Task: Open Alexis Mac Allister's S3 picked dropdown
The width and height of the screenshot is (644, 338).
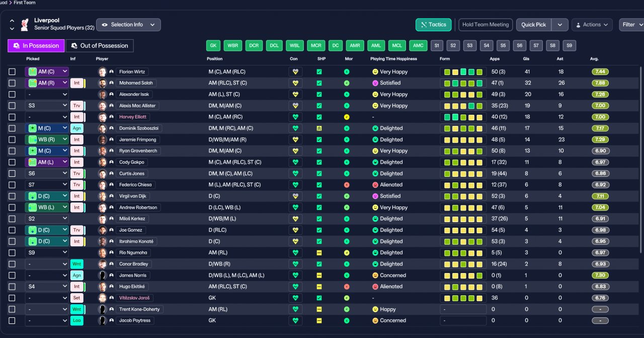Action: pos(47,106)
